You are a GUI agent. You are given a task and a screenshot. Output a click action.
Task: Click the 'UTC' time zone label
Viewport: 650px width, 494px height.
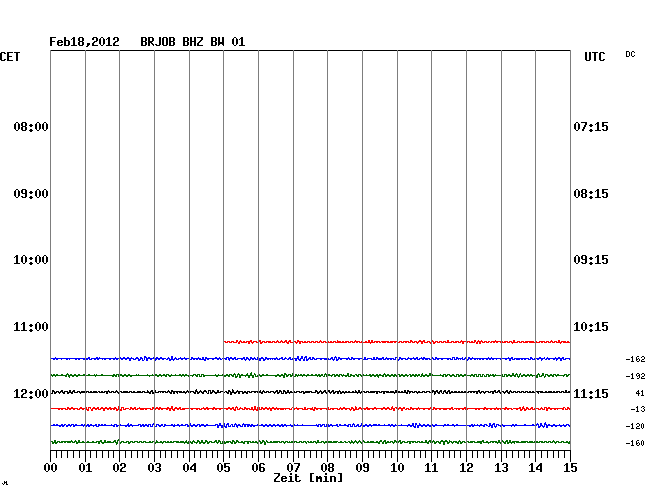click(595, 57)
